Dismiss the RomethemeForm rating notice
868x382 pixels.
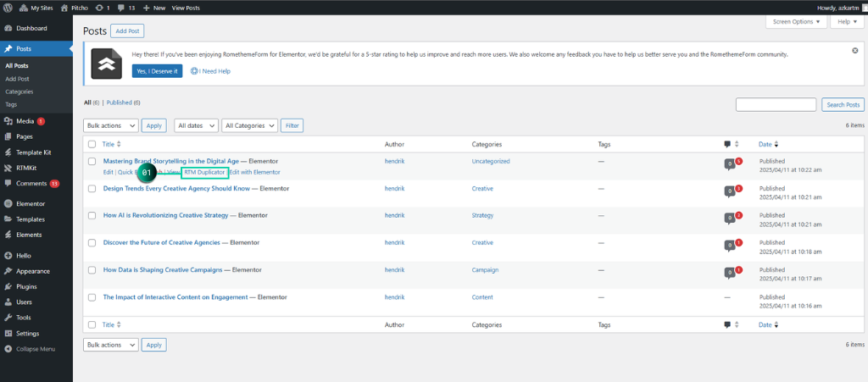click(x=855, y=50)
